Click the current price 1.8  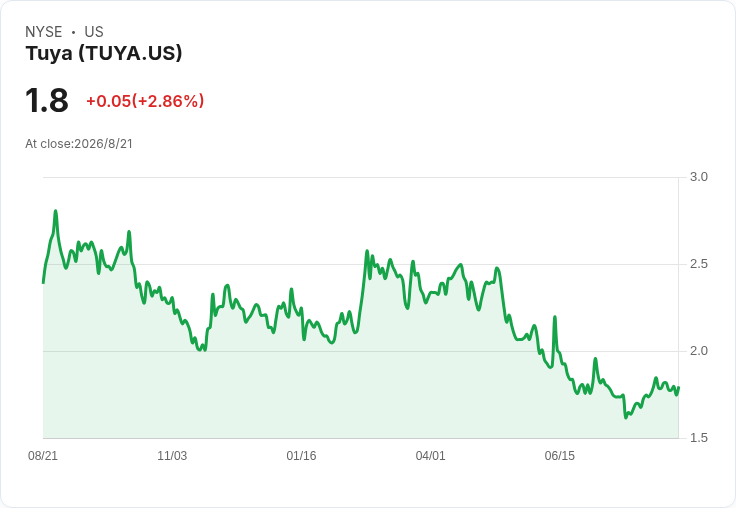(46, 100)
